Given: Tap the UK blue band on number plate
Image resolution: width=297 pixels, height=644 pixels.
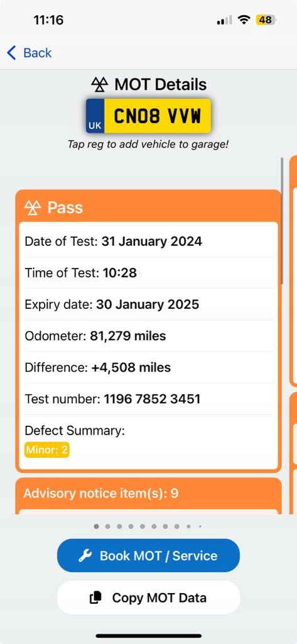Looking at the screenshot, I should point(95,116).
